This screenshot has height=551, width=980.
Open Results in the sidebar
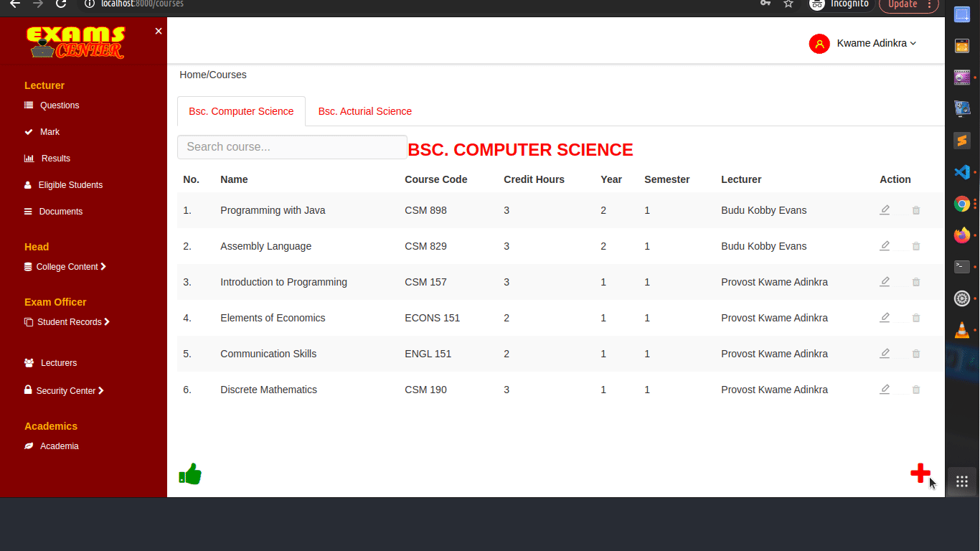coord(47,159)
